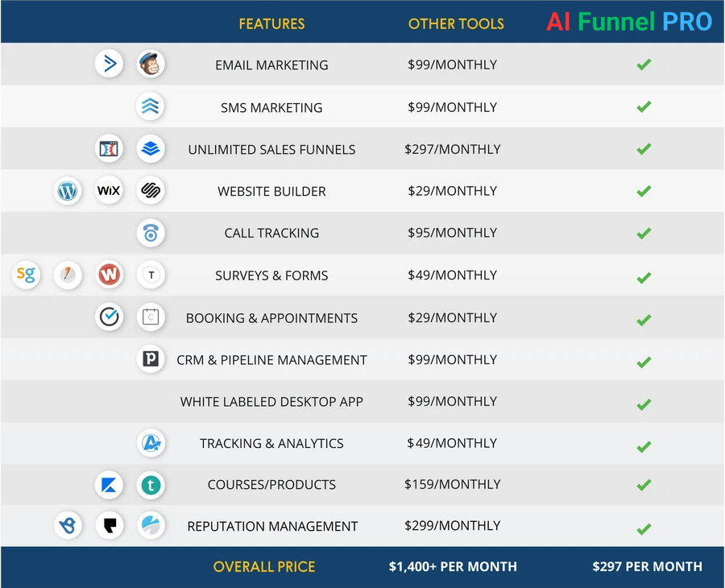Click the OVERALL PRICE footer label
This screenshot has height=588, width=725.
[264, 567]
